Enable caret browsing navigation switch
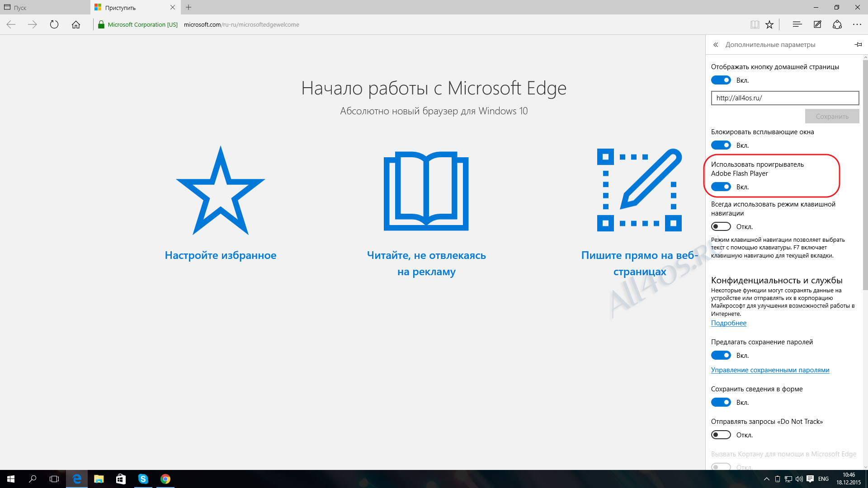 [721, 227]
